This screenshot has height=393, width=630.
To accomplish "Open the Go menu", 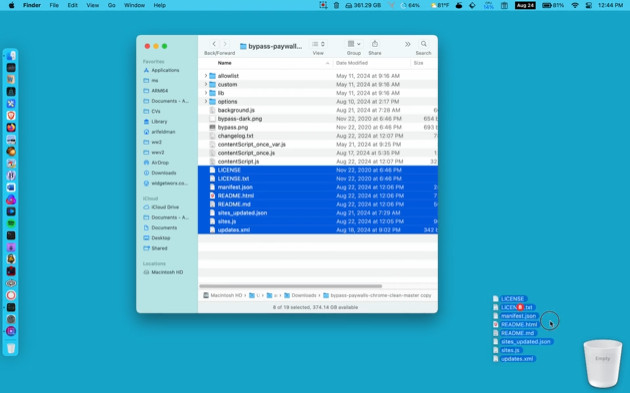I will pos(112,5).
